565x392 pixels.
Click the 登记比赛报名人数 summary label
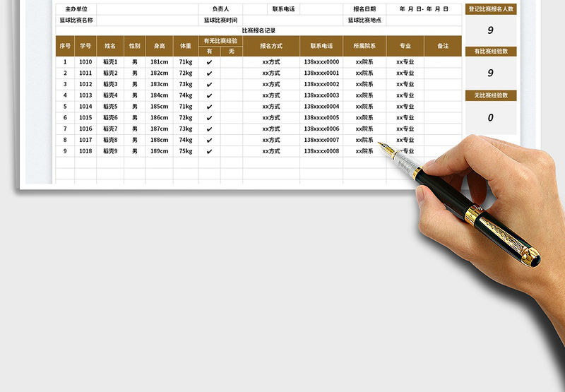click(491, 9)
